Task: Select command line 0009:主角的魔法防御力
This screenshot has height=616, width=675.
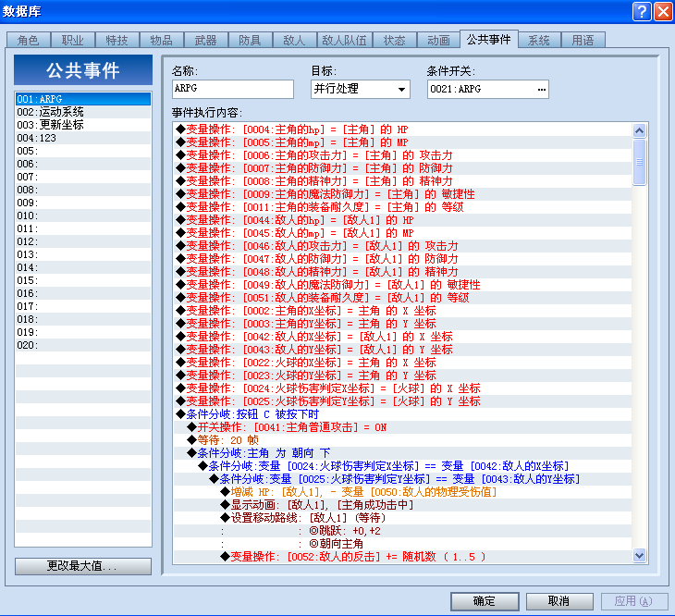Action: pyautogui.click(x=402, y=194)
